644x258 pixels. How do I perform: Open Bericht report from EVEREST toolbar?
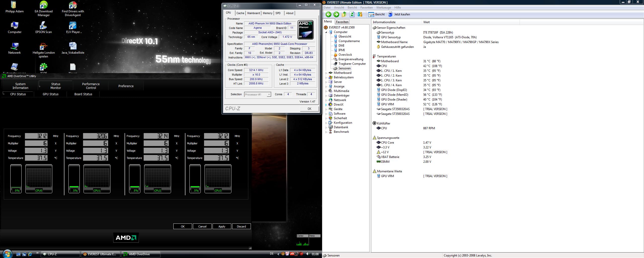pos(377,14)
